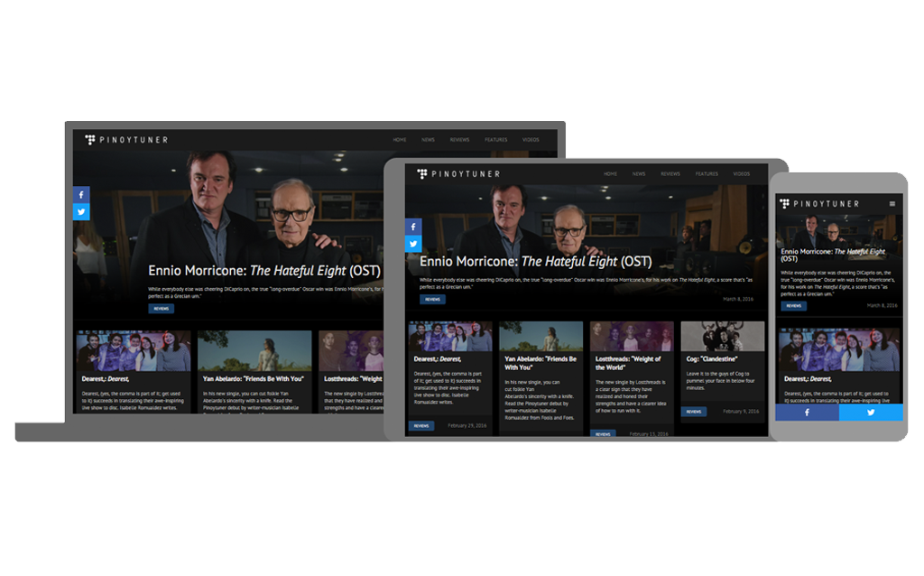Open Lostthreads thumbnail on tablet screen
Image resolution: width=924 pixels, height=576 pixels.
(x=632, y=337)
